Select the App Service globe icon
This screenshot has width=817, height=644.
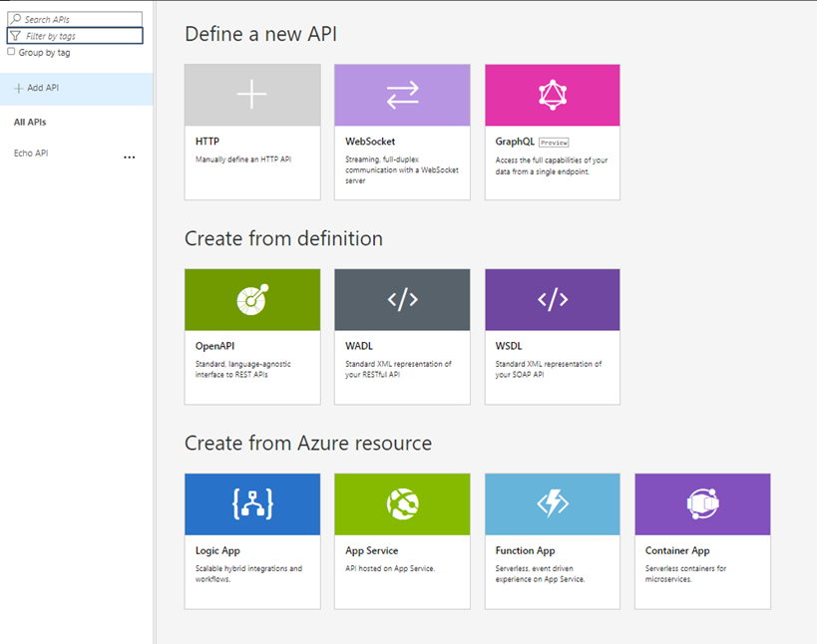coord(402,503)
